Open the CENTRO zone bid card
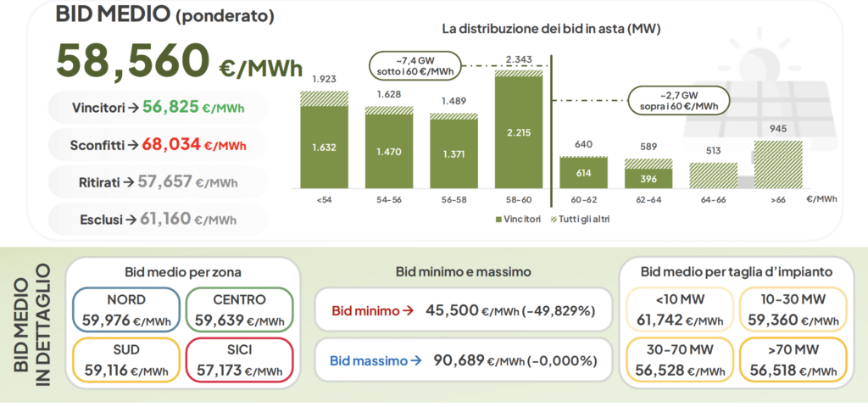The height and width of the screenshot is (407, 868). (x=239, y=310)
